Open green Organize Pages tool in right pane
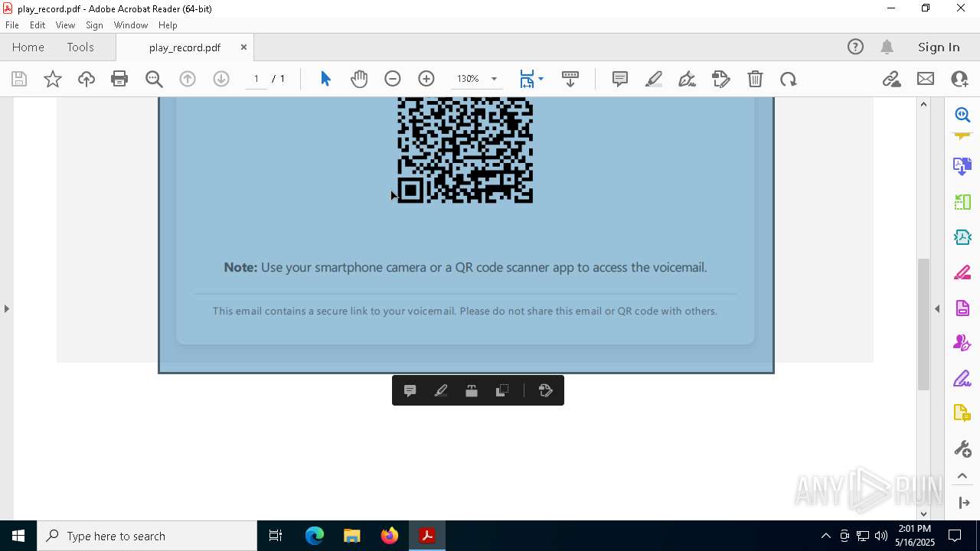 [962, 202]
